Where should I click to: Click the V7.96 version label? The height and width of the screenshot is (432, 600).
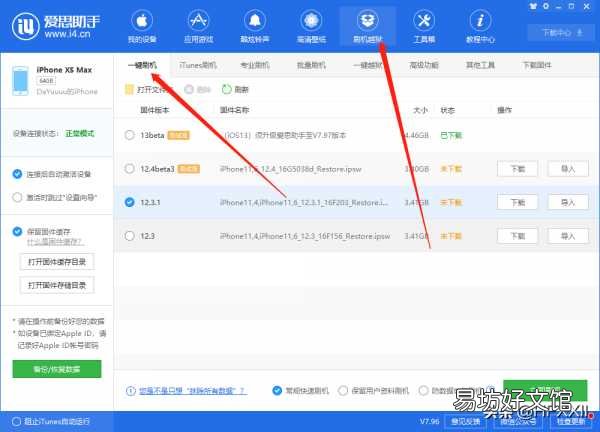[429, 421]
